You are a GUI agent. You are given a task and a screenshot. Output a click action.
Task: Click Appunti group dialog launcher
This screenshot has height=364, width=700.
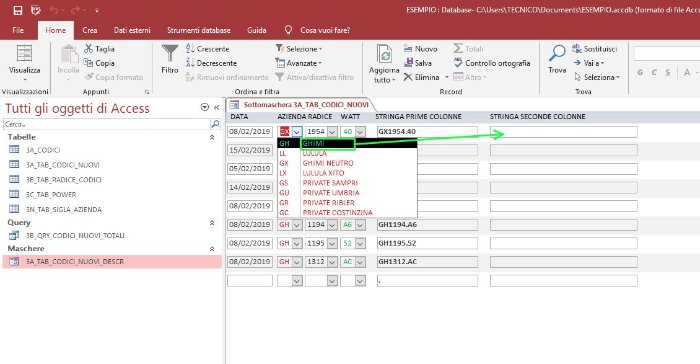[147, 92]
